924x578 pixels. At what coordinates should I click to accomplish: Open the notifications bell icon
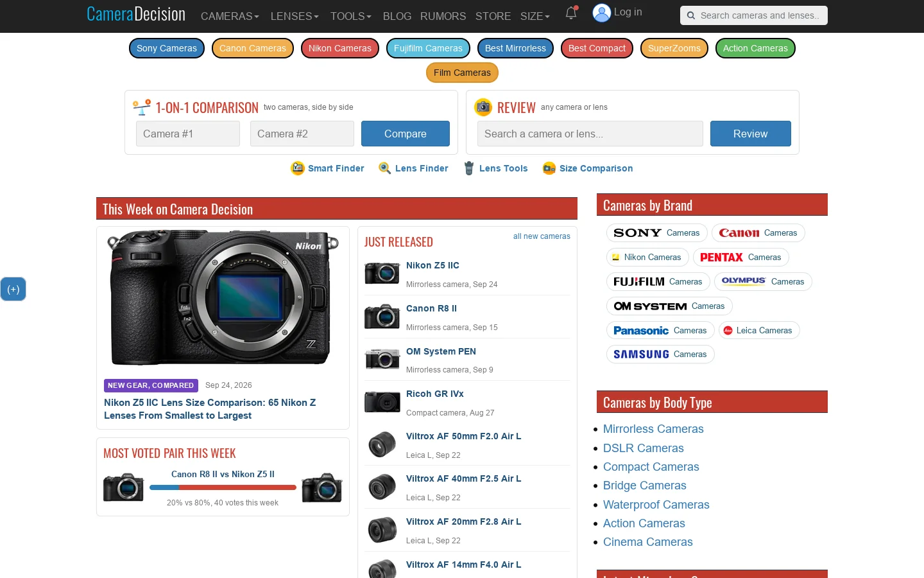coord(570,13)
